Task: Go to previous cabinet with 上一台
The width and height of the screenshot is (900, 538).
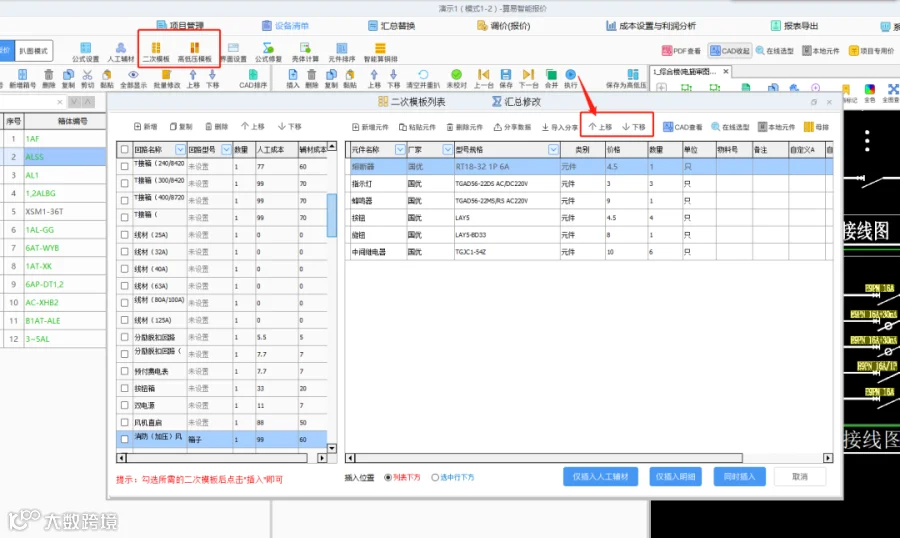Action: coord(483,79)
